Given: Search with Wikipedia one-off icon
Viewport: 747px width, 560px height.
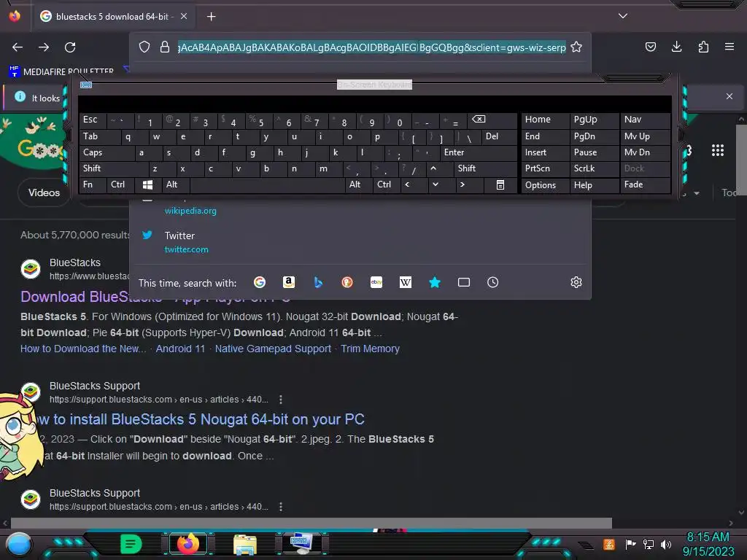Looking at the screenshot, I should pyautogui.click(x=406, y=282).
